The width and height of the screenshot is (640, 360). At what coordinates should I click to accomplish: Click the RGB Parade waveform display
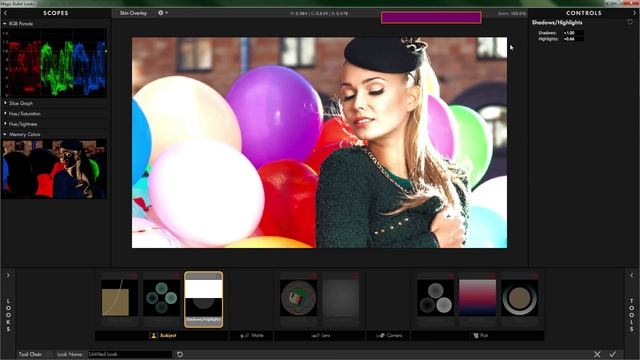tap(54, 63)
